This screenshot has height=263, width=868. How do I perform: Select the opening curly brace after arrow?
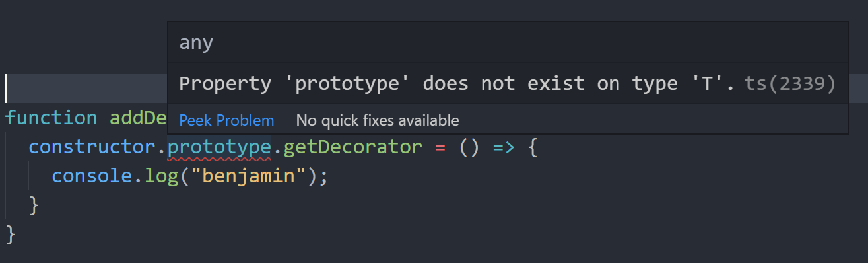534,147
